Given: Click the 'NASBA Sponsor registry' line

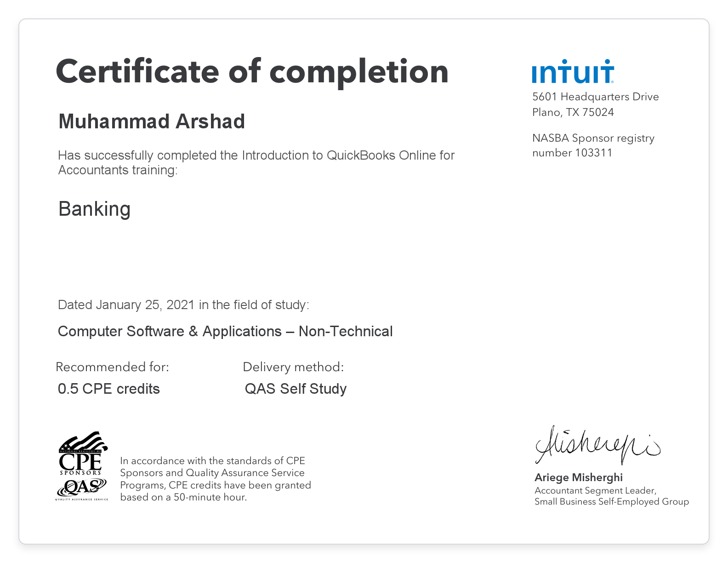Looking at the screenshot, I should click(x=593, y=138).
